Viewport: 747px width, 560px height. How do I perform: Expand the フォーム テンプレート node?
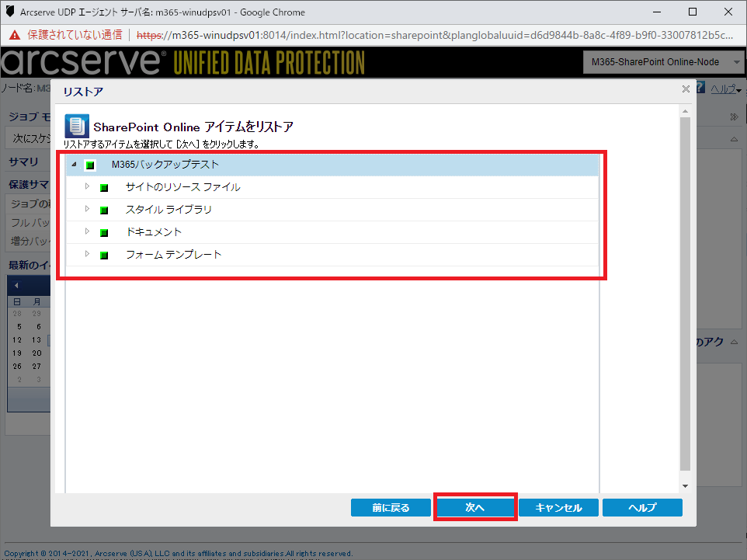click(x=87, y=253)
